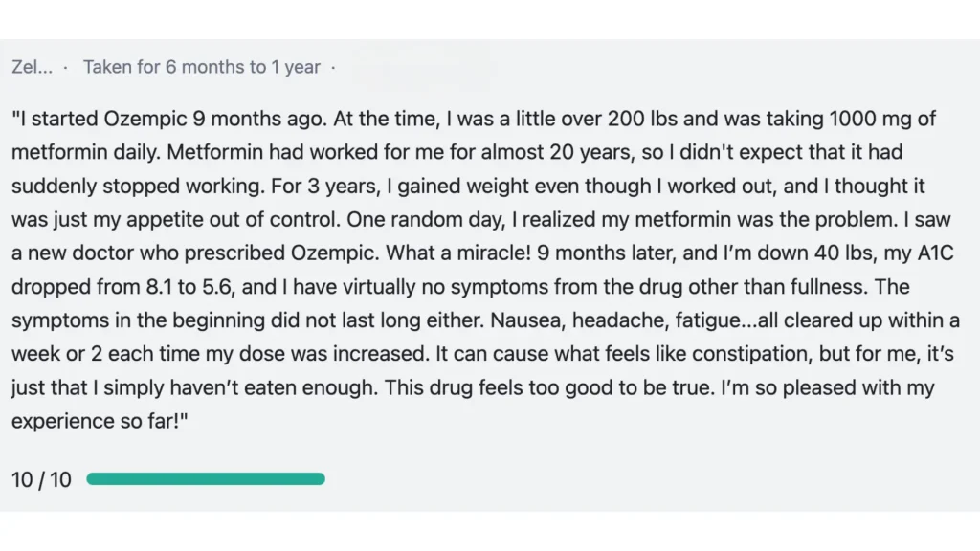
Task: Click the green rating progress bar
Action: point(206,478)
